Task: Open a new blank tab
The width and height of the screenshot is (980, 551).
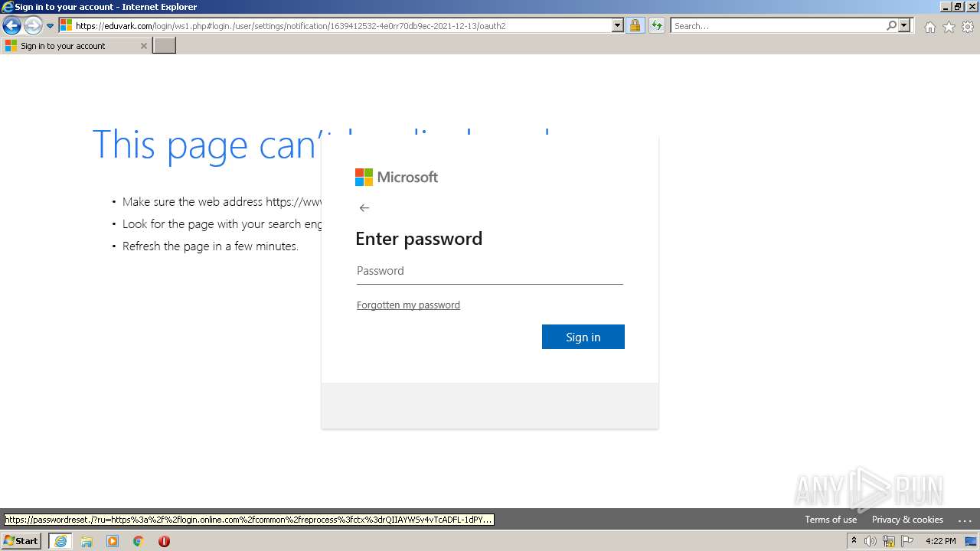Action: point(165,46)
